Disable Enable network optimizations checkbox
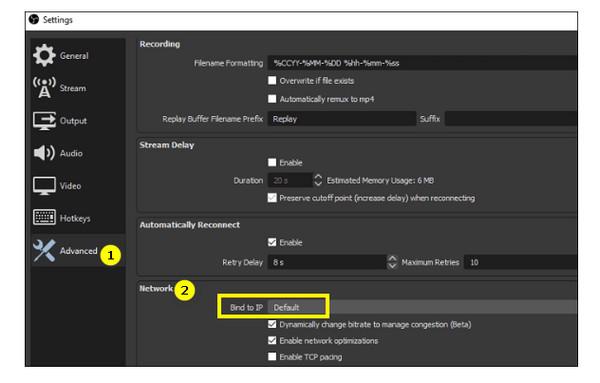 (272, 341)
